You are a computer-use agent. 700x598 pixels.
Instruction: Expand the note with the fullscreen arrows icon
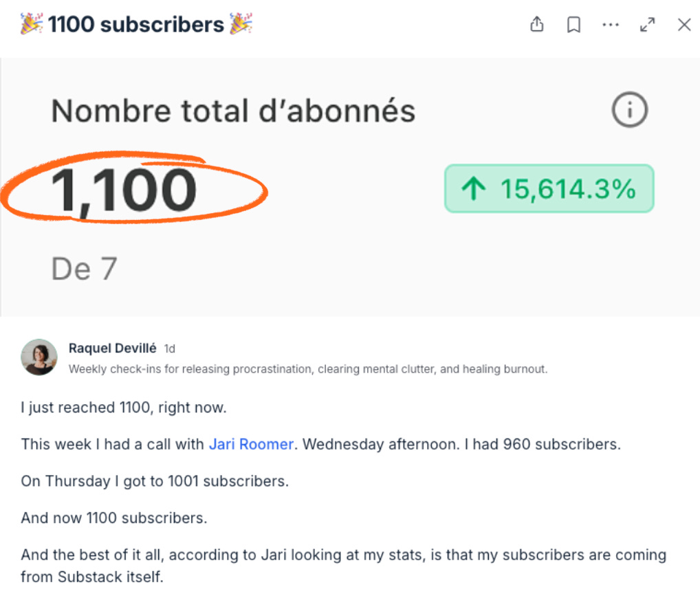point(647,25)
